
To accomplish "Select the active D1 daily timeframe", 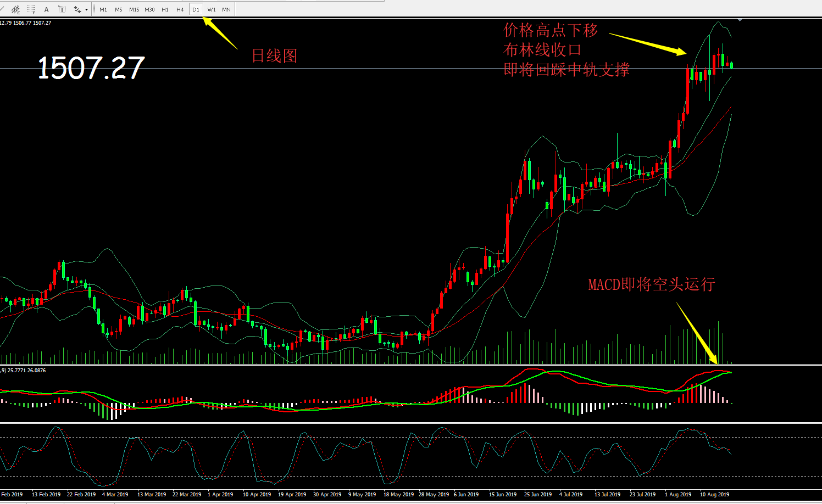I will (x=196, y=9).
